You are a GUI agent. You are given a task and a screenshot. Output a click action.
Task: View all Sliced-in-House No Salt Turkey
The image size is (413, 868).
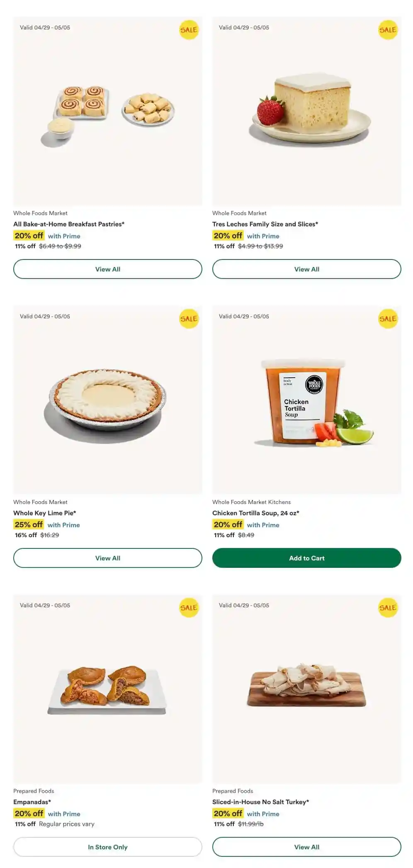307,847
